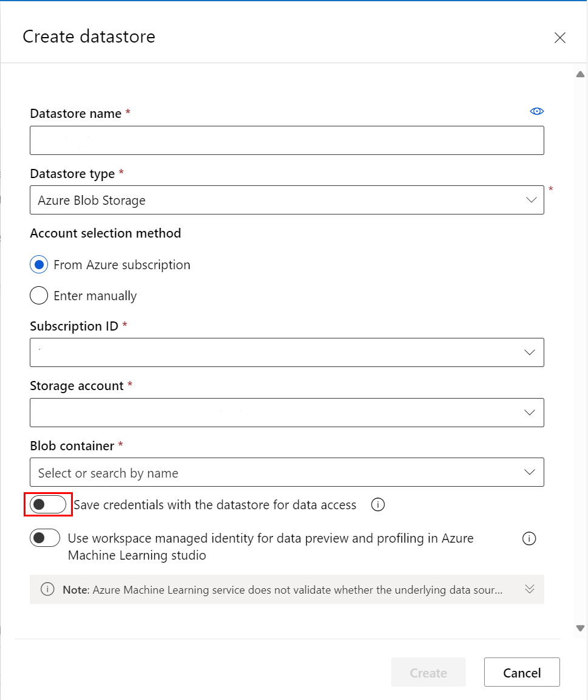This screenshot has height=700, width=588.
Task: Select Enter manually radio button
Action: coord(39,296)
